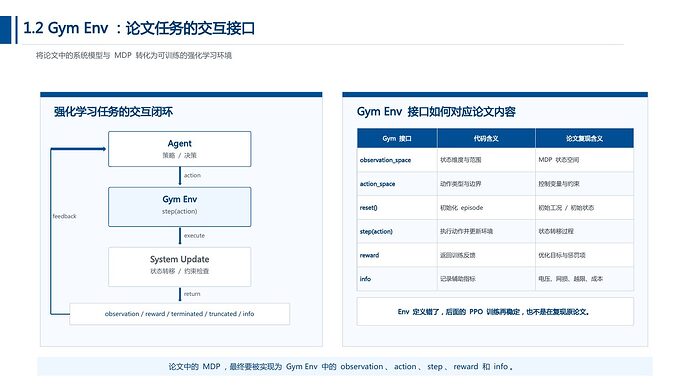
Task: Select the 'observation / reward / terminated / truncated / info' box
Action: tap(180, 314)
